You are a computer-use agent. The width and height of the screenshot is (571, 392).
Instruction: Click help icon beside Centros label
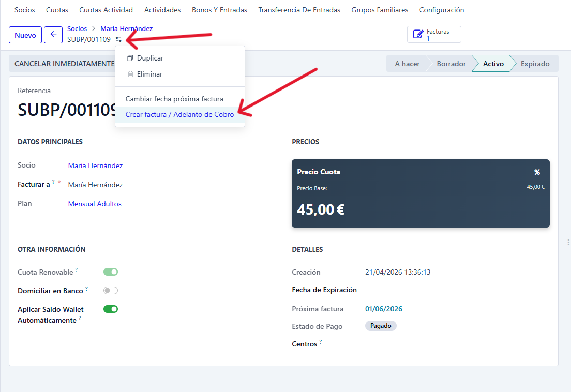[x=321, y=342]
